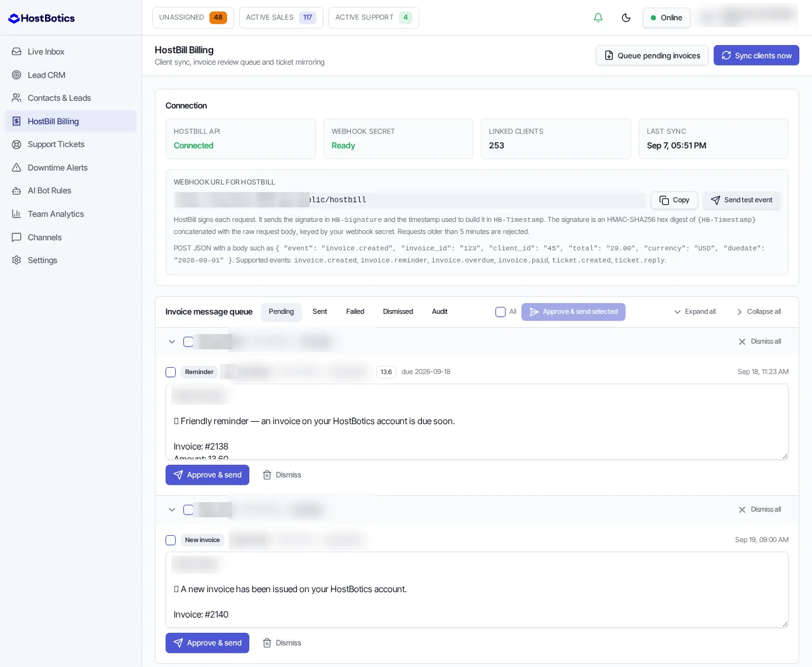Expand all invoice groups

[695, 312]
